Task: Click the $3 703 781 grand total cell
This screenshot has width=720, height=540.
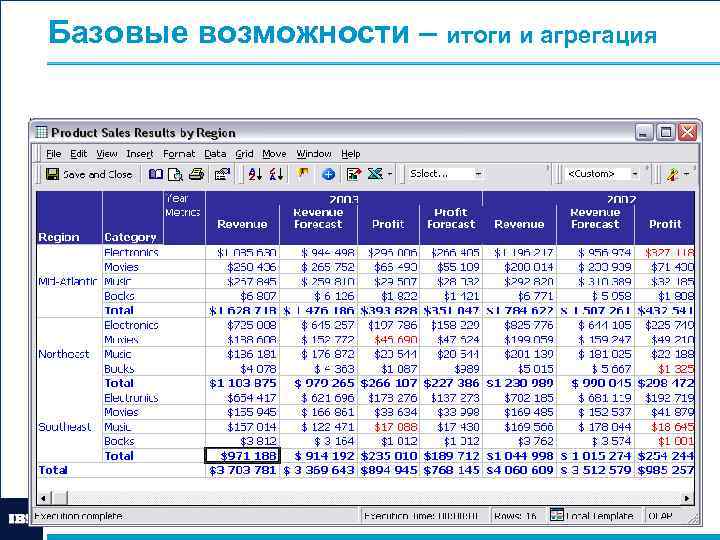Action: coord(242,470)
